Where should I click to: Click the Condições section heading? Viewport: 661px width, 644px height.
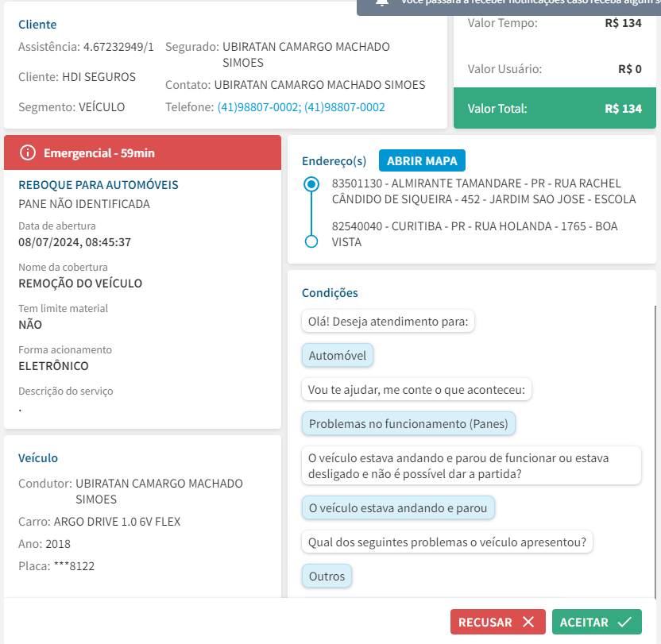330,292
